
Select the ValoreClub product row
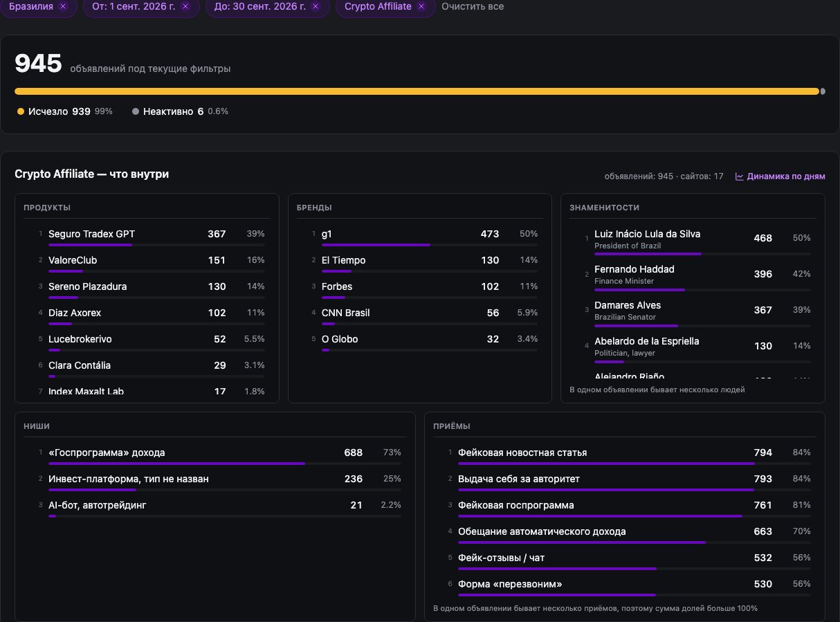click(147, 262)
